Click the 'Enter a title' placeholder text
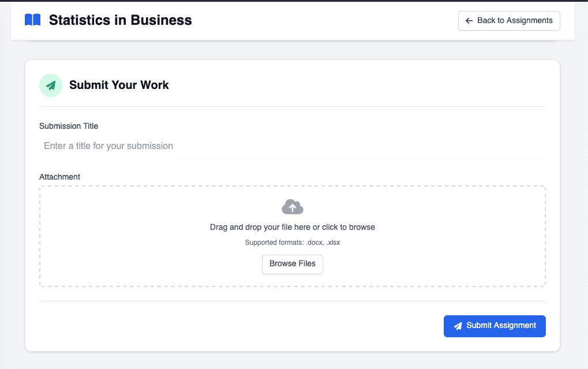Viewport: 588px width, 369px height. [x=108, y=146]
